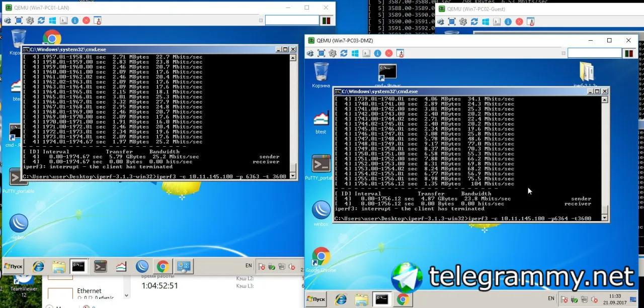Click EN language indicator on PC01-LAN taskbar
Screen dimensions: 644x308
249,265
